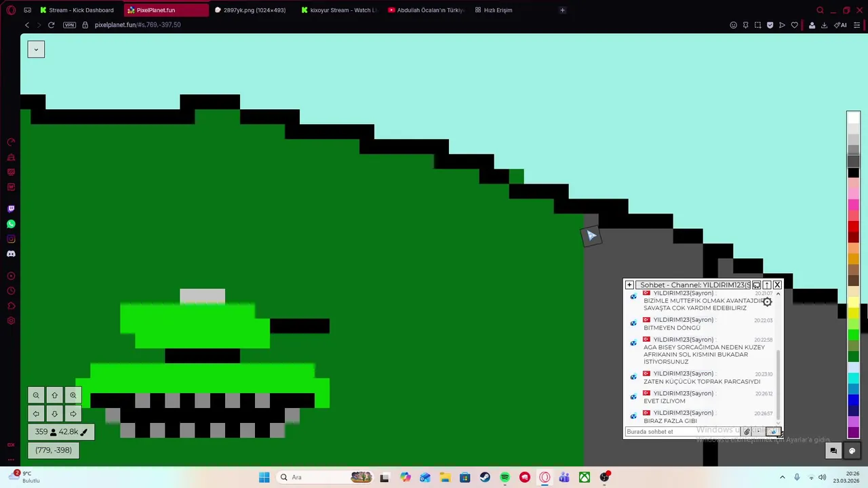This screenshot has width=868, height=488.
Task: Switch to the Hızlı Erişim tab
Action: [495, 10]
